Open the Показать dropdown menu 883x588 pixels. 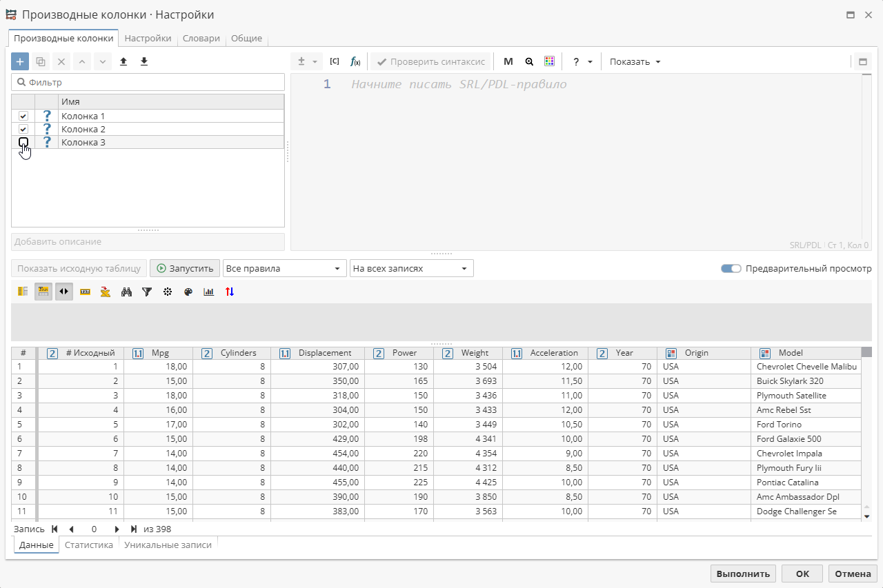[x=635, y=61]
